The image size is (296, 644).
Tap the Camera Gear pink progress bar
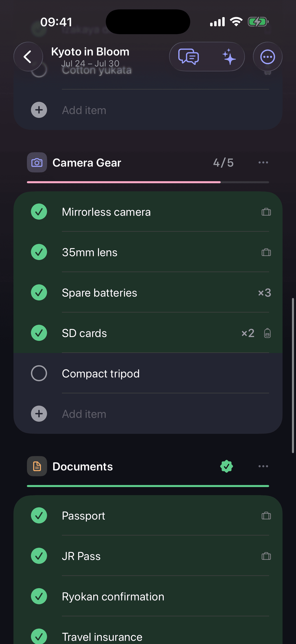(148, 182)
